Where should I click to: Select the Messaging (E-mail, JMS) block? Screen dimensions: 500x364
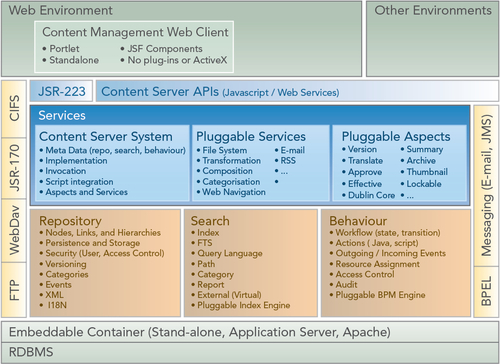pos(486,185)
